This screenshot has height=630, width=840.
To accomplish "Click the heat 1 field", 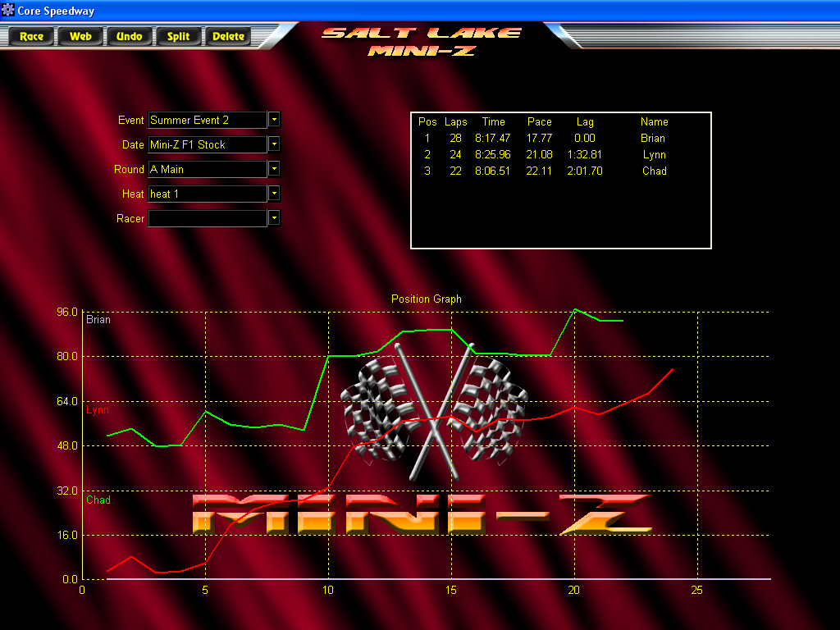I will pyautogui.click(x=208, y=194).
